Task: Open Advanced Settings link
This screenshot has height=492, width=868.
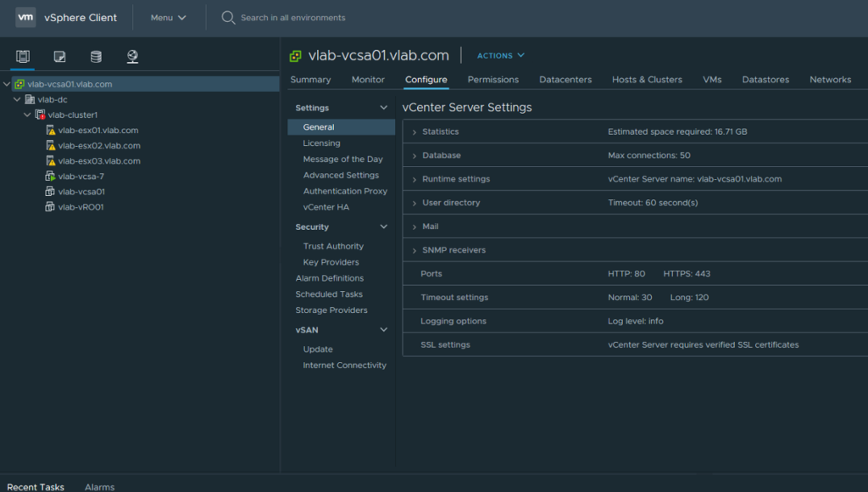Action: (341, 175)
